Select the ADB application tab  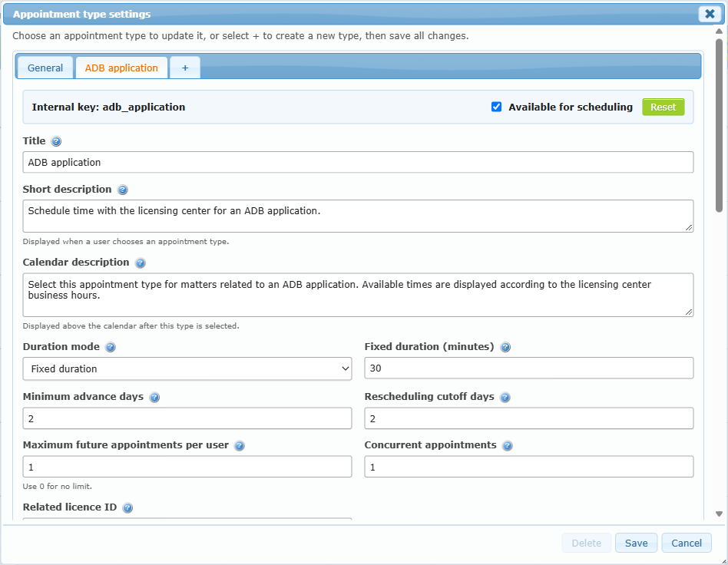(x=121, y=68)
